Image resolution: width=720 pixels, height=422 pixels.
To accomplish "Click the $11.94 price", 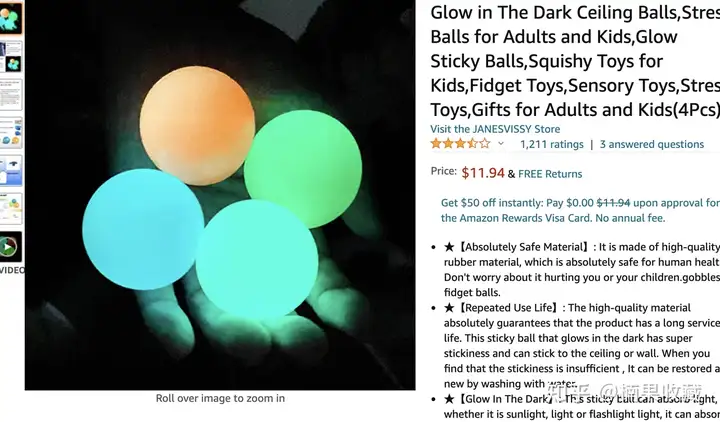I will pyautogui.click(x=483, y=173).
